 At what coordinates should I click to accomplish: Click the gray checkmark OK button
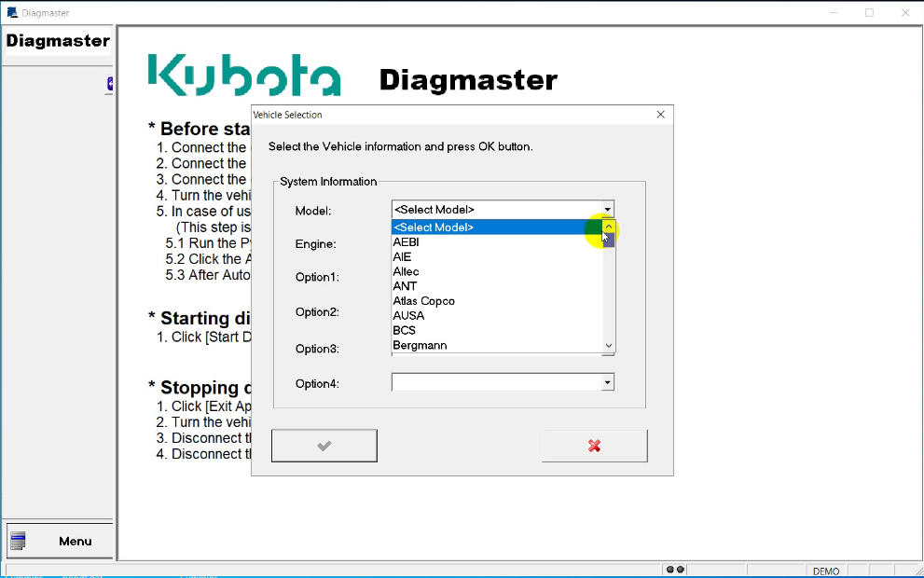324,446
